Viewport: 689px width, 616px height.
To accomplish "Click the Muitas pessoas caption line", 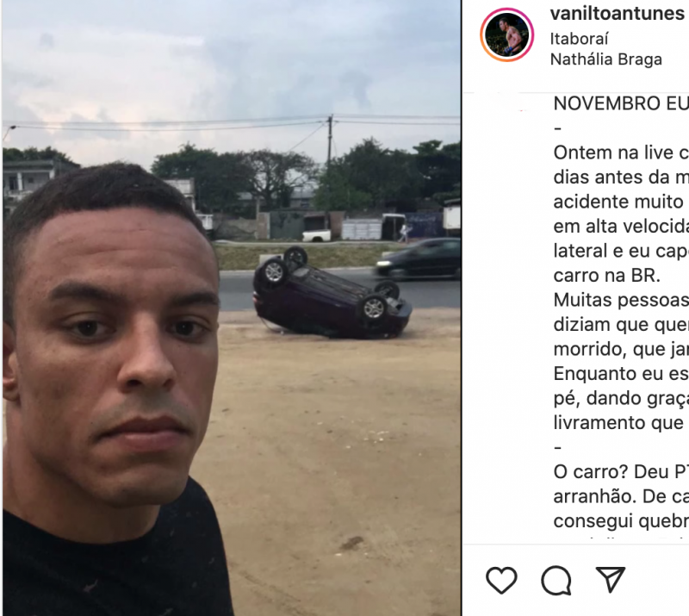I will (621, 301).
